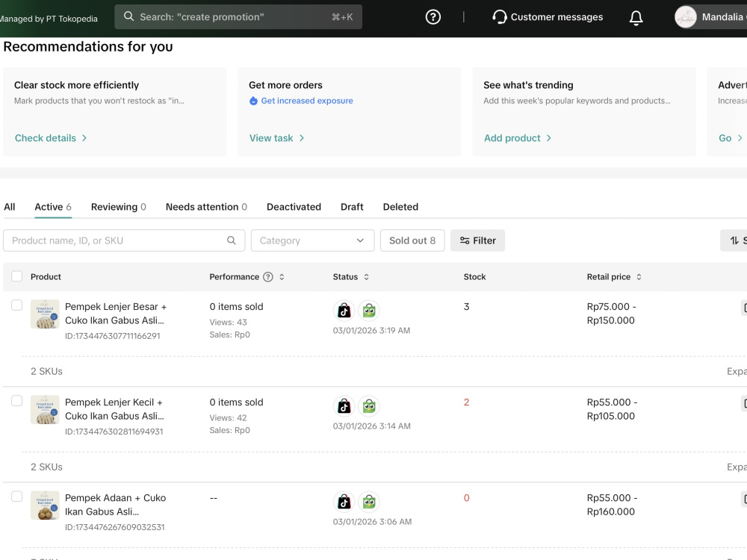
Task: Sort the Status column
Action: (366, 277)
